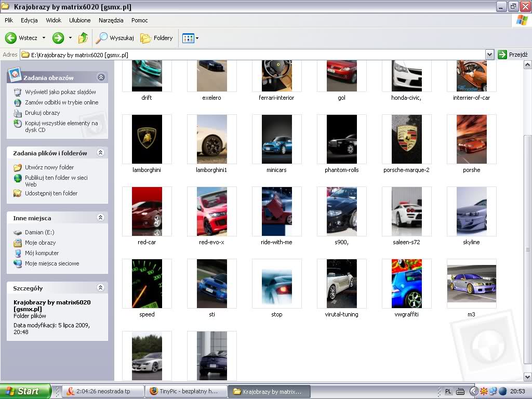Screen dimensions: 532x399
Task: Open Wyszukaj search in toolbar
Action: [115, 38]
